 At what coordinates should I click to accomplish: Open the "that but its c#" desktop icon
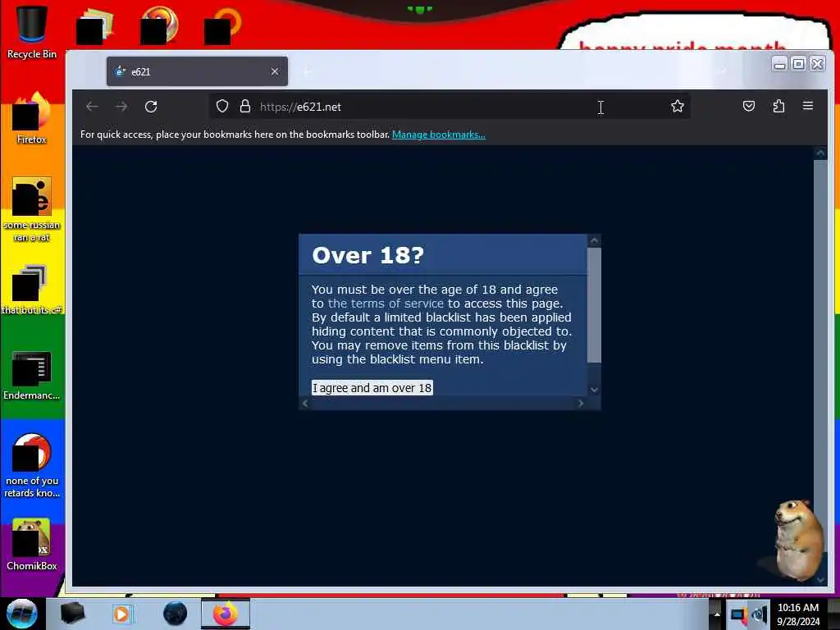coord(32,290)
